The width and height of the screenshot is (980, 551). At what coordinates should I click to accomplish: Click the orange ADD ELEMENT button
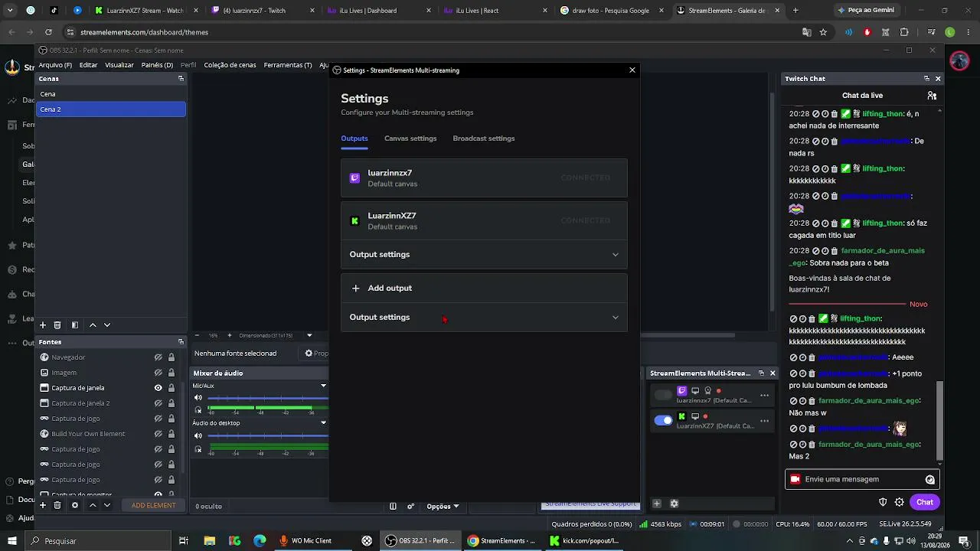153,505
